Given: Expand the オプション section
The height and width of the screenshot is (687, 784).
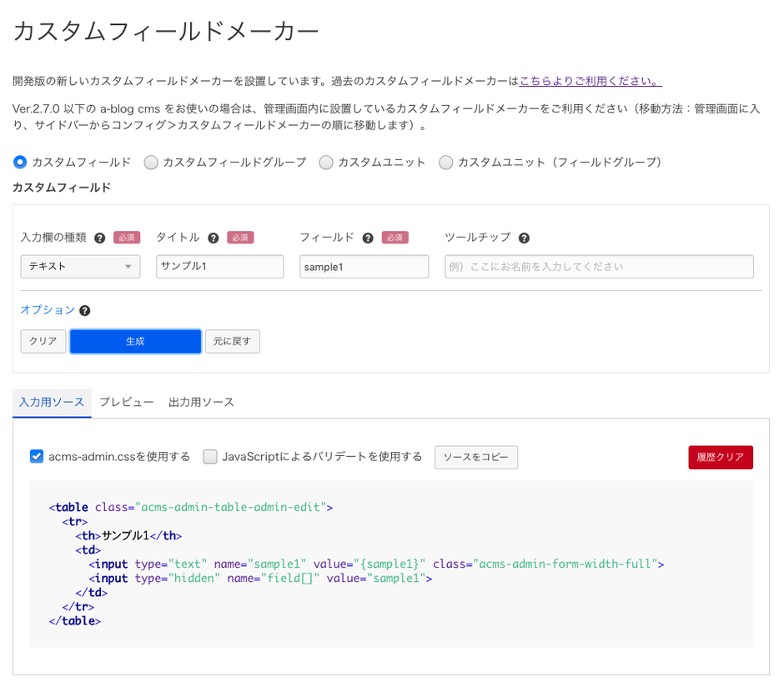Looking at the screenshot, I should point(48,309).
